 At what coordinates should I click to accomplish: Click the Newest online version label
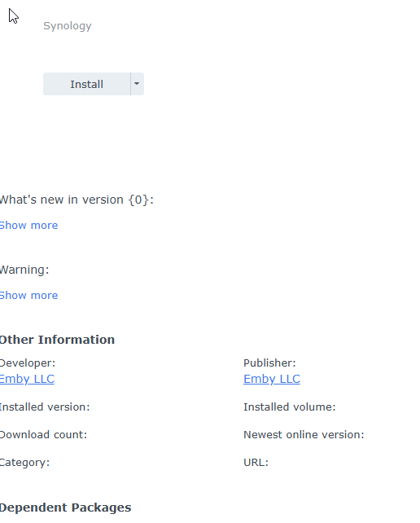[x=304, y=435]
